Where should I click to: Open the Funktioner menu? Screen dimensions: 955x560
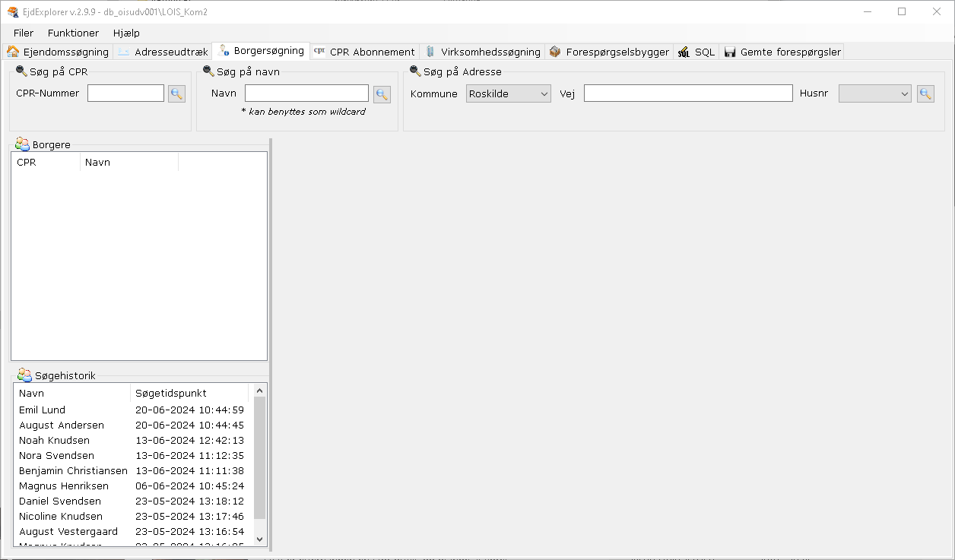(73, 33)
